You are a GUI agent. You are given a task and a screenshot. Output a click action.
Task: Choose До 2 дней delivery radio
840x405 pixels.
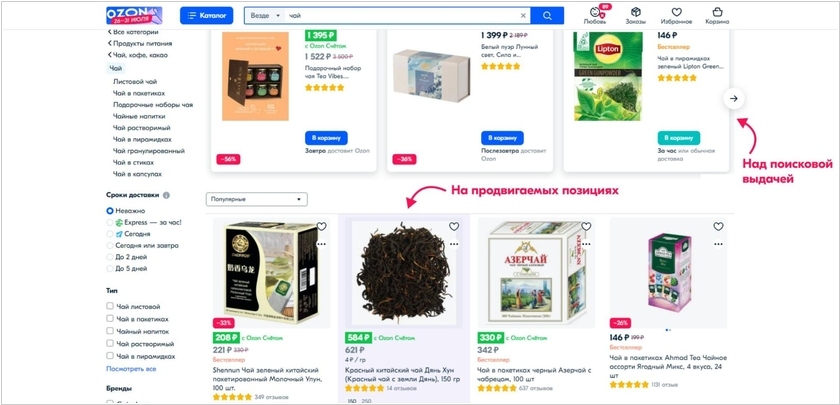tap(110, 257)
